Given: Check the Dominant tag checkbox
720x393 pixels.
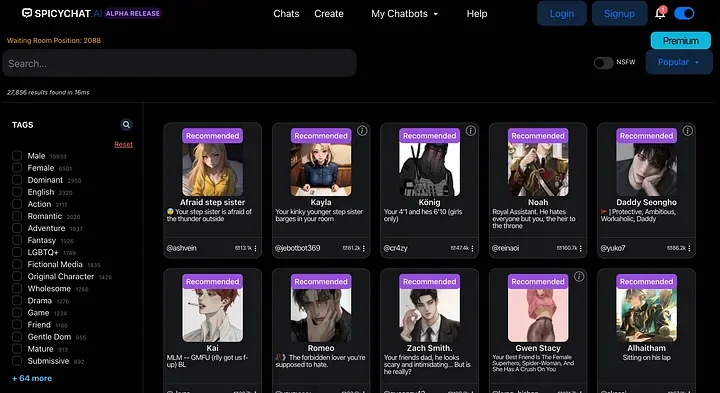Looking at the screenshot, I should point(17,180).
